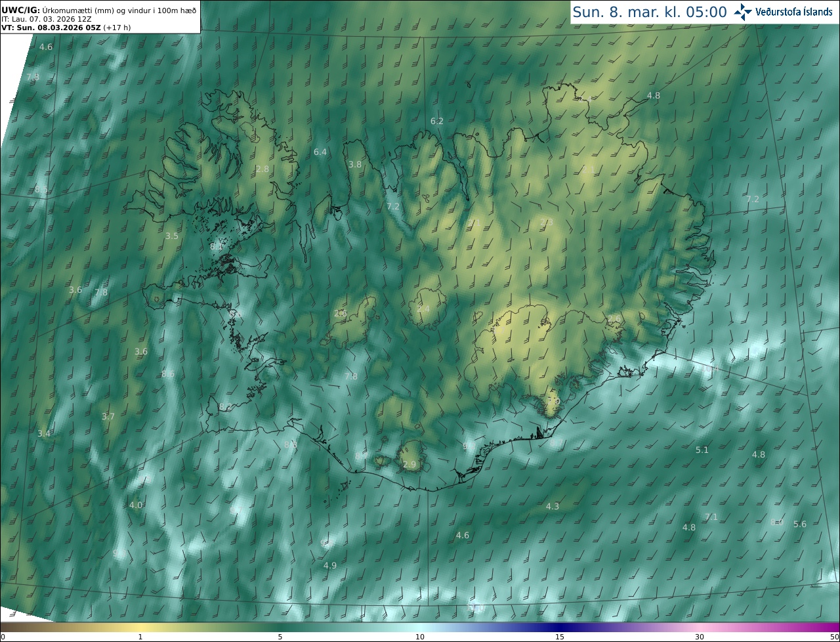The image size is (840, 642).
Task: Click the 3.7 value on the map
Action: tap(108, 416)
